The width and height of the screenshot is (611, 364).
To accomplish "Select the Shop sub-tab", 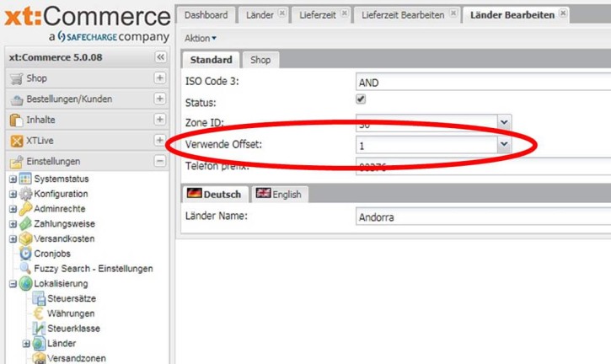I will point(260,60).
